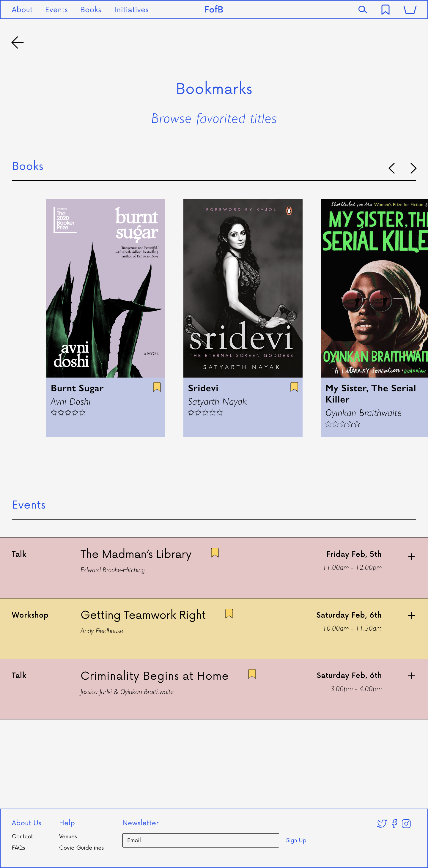Open the Twitter icon in footer
Image resolution: width=428 pixels, height=868 pixels.
[382, 823]
